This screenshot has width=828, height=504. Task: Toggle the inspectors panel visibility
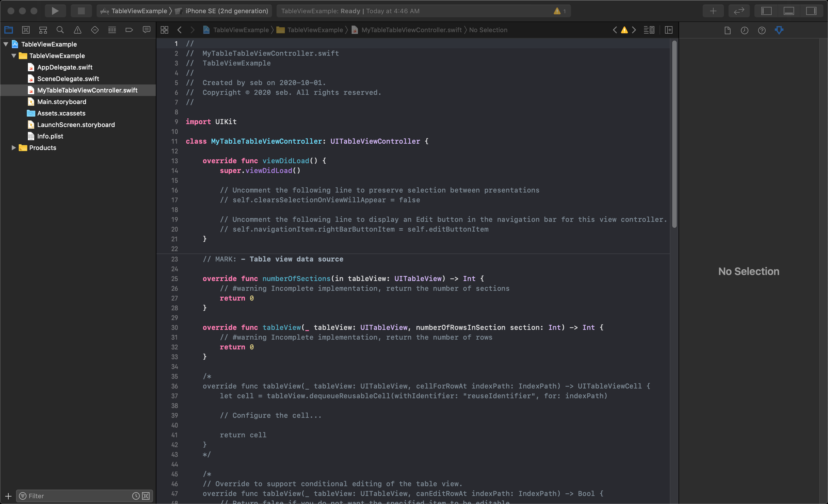811,11
